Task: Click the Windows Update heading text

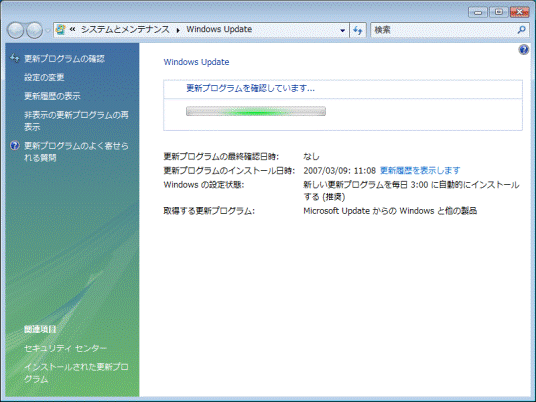Action: click(x=196, y=62)
